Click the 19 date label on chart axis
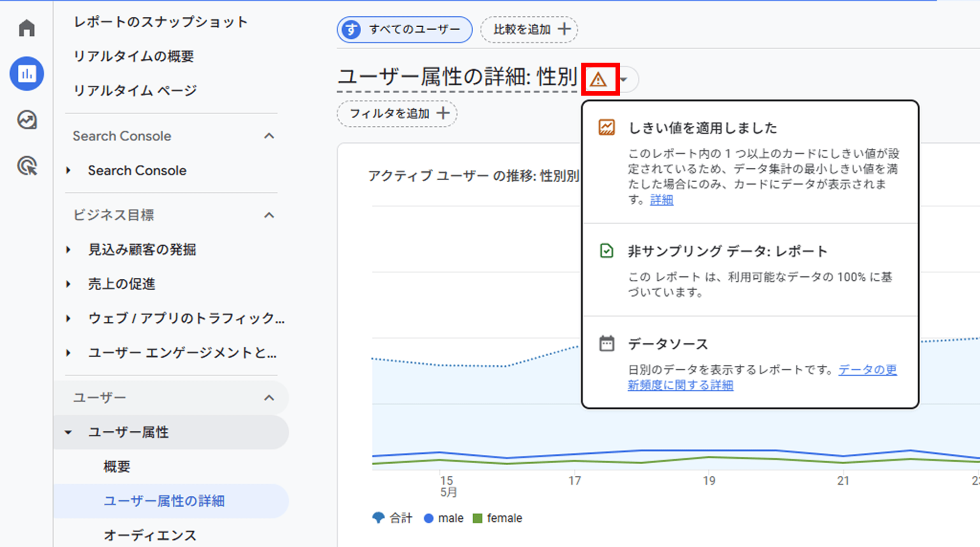This screenshot has height=547, width=980. tap(709, 481)
